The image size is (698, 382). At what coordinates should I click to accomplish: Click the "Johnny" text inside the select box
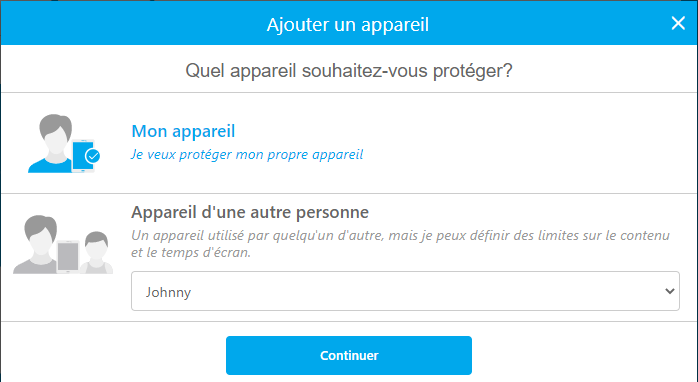pyautogui.click(x=168, y=292)
